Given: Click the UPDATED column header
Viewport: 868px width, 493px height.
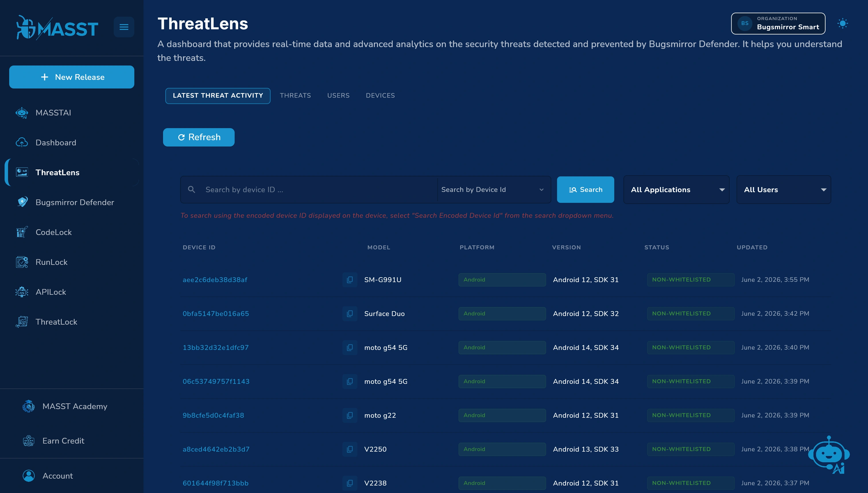Looking at the screenshot, I should click(x=752, y=247).
